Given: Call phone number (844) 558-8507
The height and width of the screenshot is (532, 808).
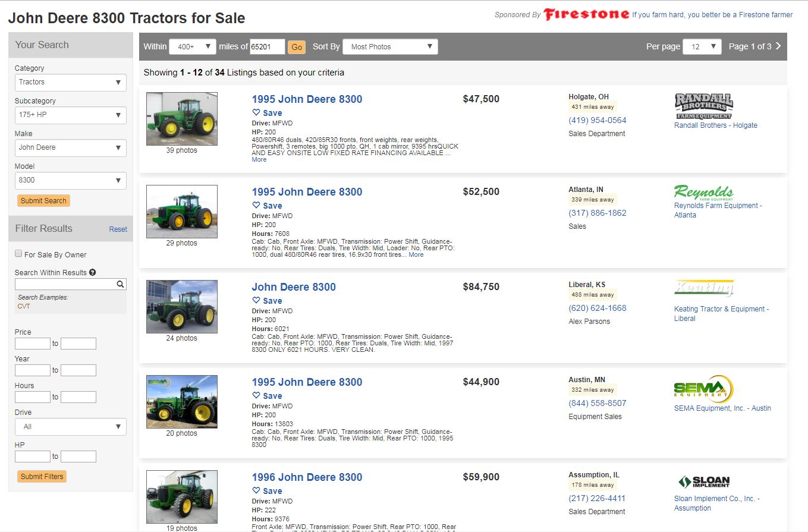Looking at the screenshot, I should 598,403.
